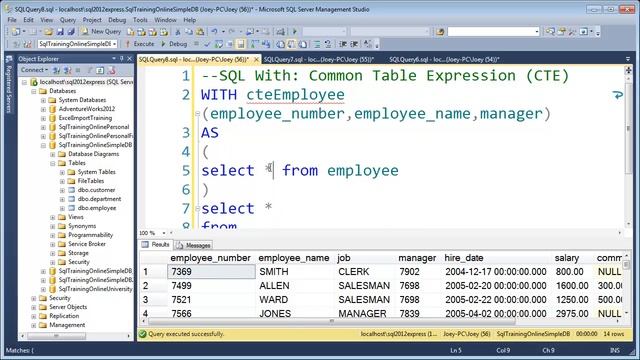This screenshot has height=360, width=640.
Task: Click the Paste icon in toolbar
Action: (200, 31)
